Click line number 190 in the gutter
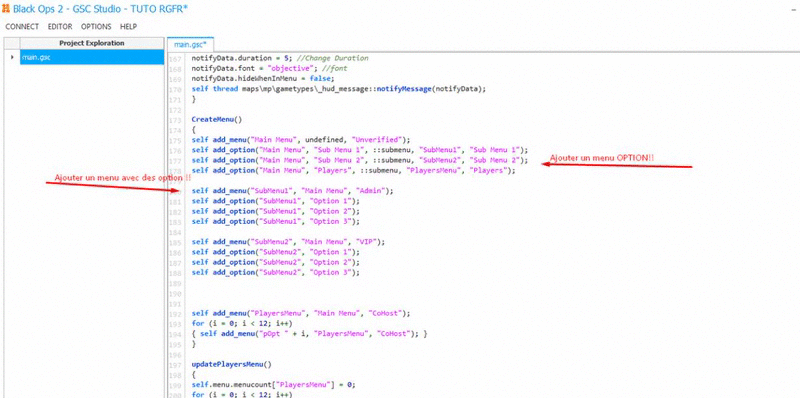 [175, 294]
